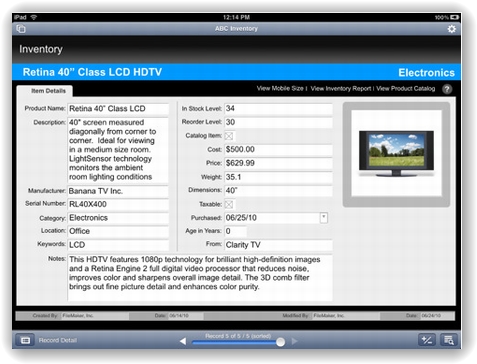Screen dimensions: 477x364
Task: Tap the Electronics category heading
Action: point(426,73)
